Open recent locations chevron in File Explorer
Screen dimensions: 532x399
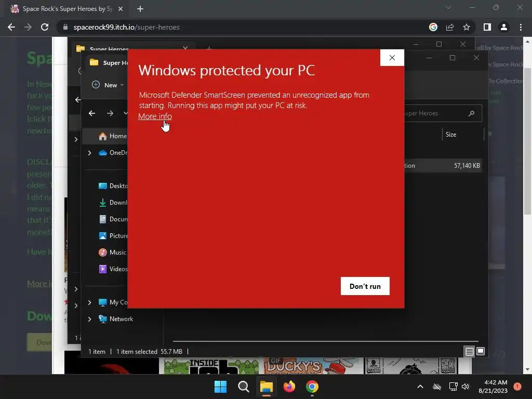[125, 113]
